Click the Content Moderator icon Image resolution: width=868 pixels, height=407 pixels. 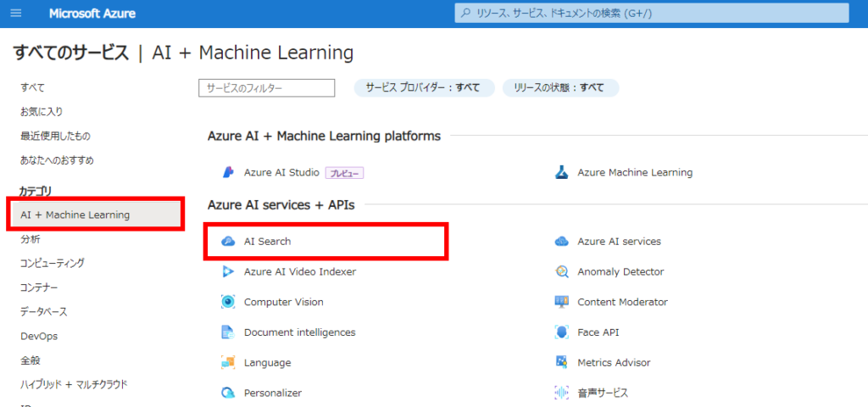point(562,303)
